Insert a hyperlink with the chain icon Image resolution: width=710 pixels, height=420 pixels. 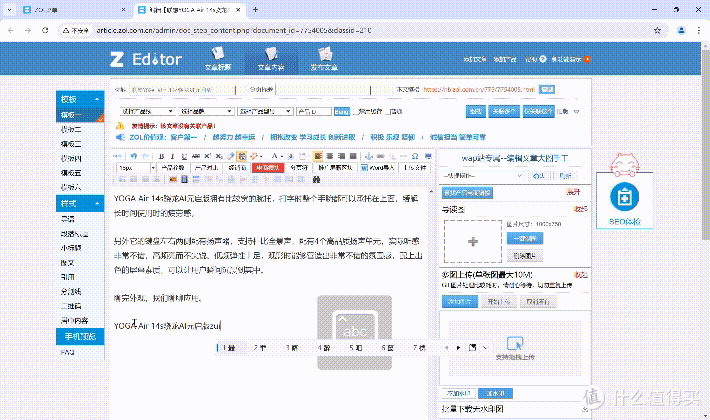[380, 156]
